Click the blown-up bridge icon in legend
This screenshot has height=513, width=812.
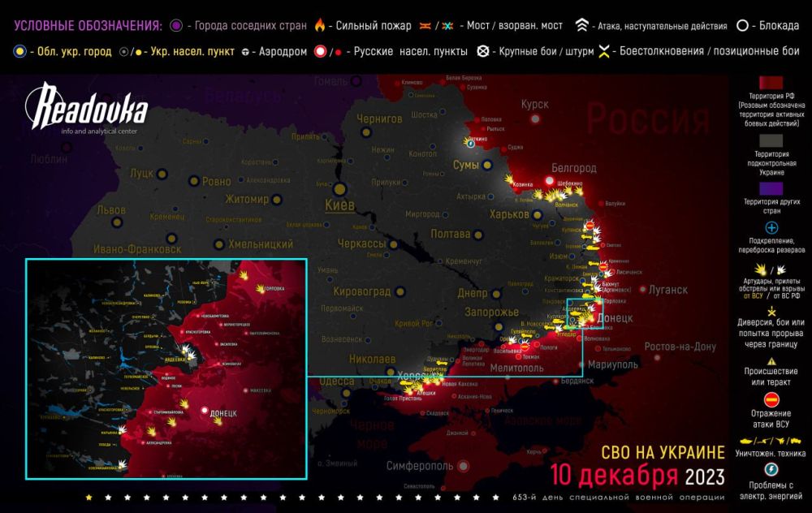point(448,26)
